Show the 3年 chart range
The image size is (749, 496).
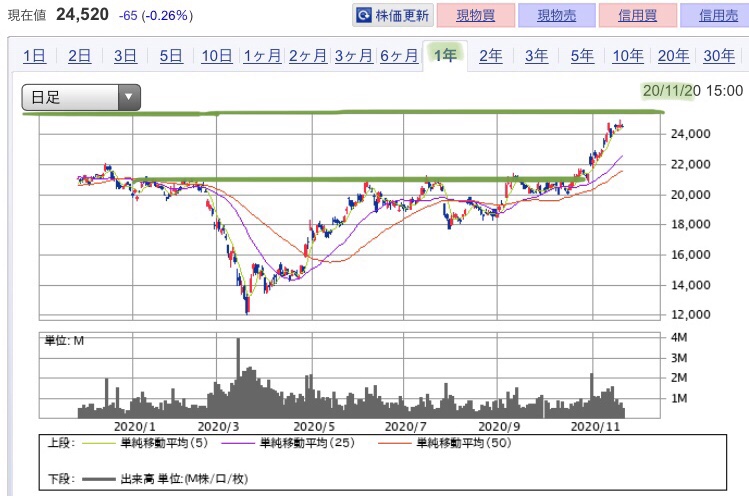pos(536,56)
